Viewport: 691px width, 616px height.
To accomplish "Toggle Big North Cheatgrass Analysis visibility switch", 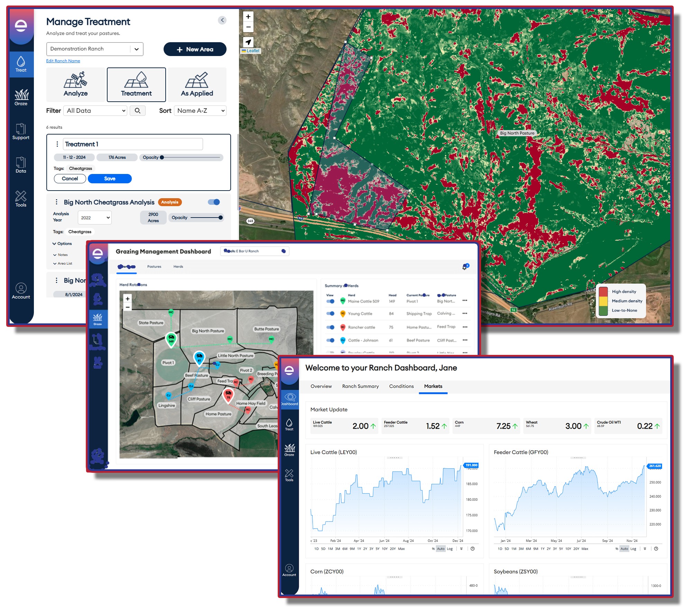I will [214, 202].
